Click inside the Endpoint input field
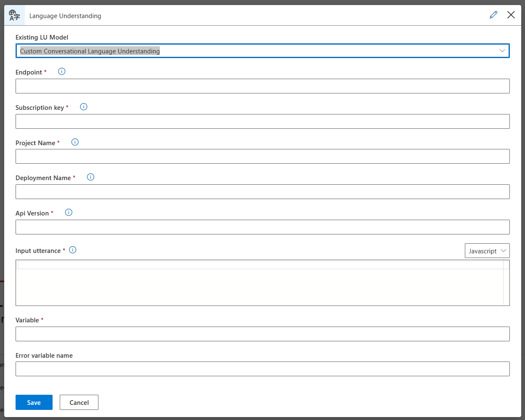Screen dimensions: 525x420 click(x=262, y=86)
